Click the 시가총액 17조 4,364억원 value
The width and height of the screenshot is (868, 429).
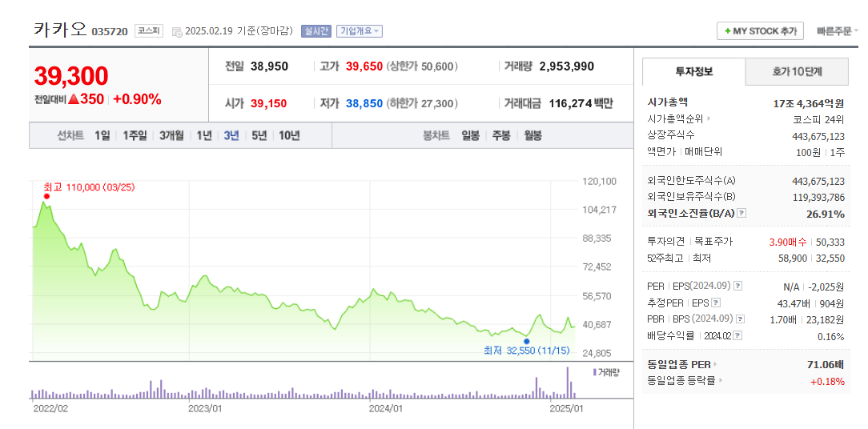click(809, 103)
